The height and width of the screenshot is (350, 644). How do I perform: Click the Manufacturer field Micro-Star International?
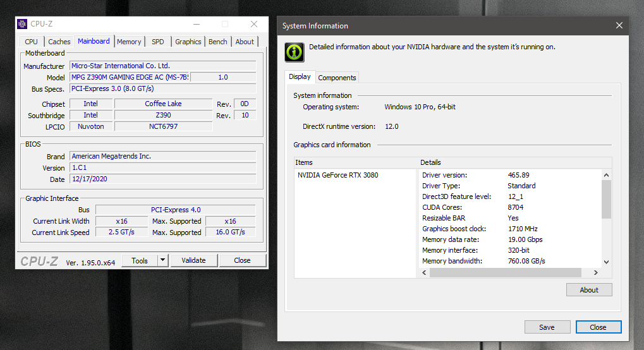(163, 66)
